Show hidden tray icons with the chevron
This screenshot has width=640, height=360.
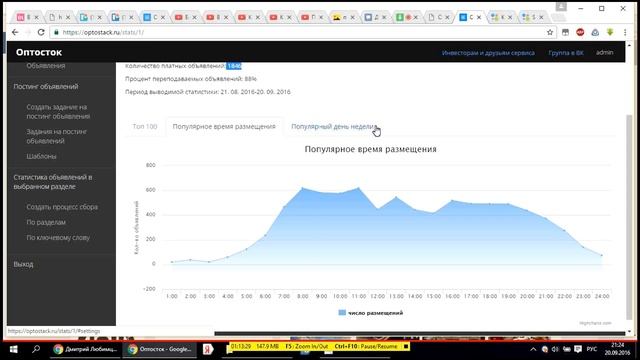click(533, 349)
